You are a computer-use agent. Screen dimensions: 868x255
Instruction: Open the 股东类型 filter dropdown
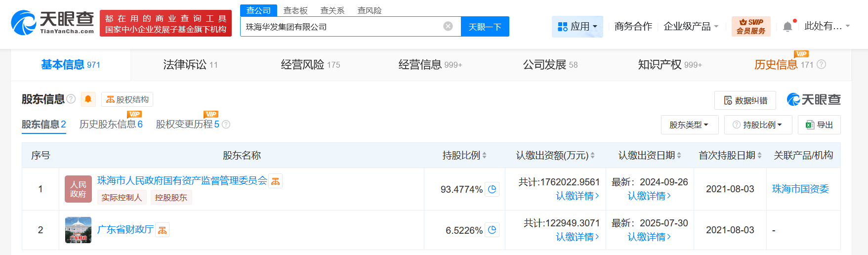pos(689,125)
